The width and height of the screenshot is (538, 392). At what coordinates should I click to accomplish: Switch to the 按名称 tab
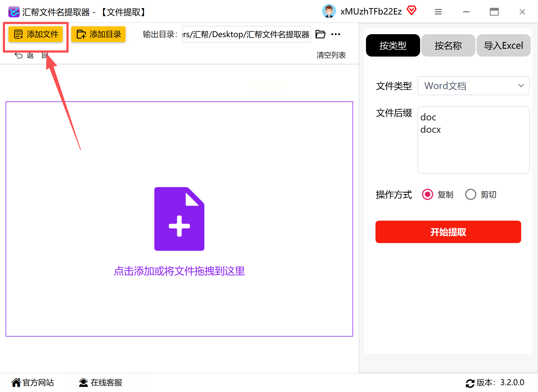[448, 45]
